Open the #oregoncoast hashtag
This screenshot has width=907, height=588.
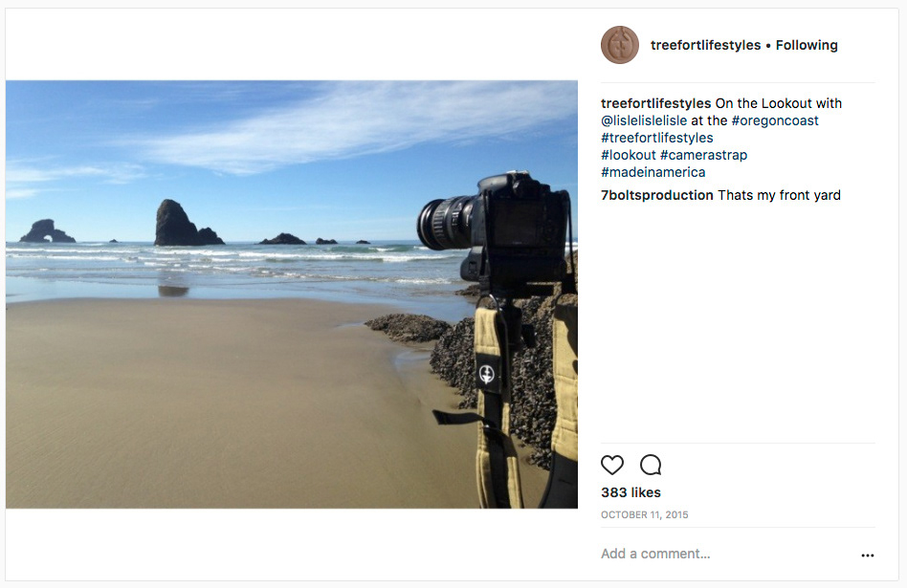click(x=775, y=120)
